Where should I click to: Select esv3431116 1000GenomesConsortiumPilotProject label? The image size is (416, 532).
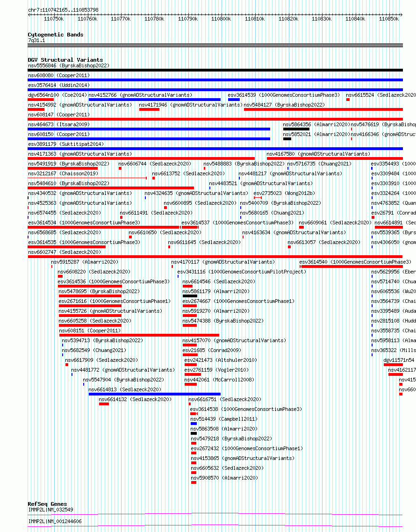coord(242,272)
